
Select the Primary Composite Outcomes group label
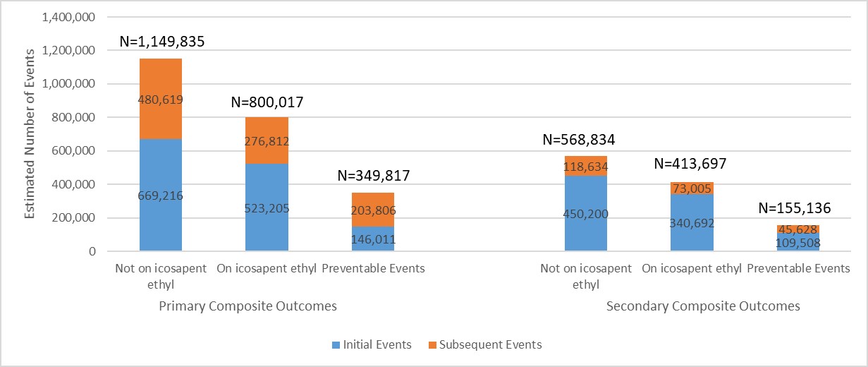(247, 306)
